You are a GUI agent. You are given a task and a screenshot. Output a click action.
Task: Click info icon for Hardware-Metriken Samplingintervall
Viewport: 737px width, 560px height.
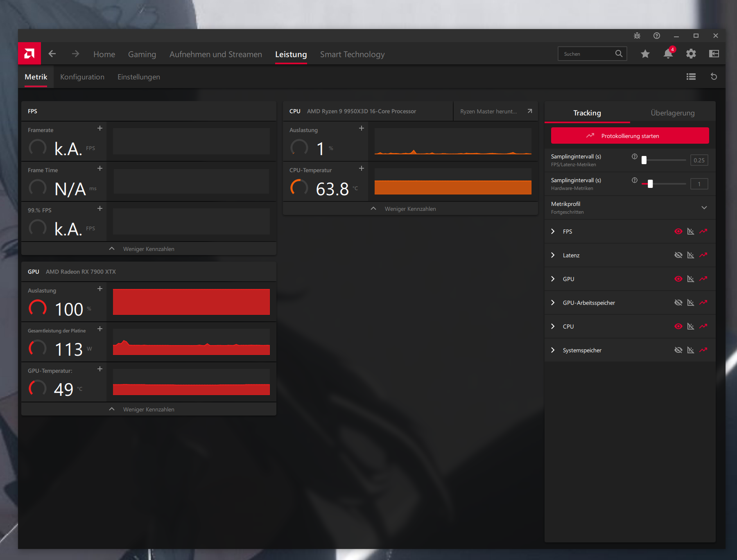pos(635,180)
